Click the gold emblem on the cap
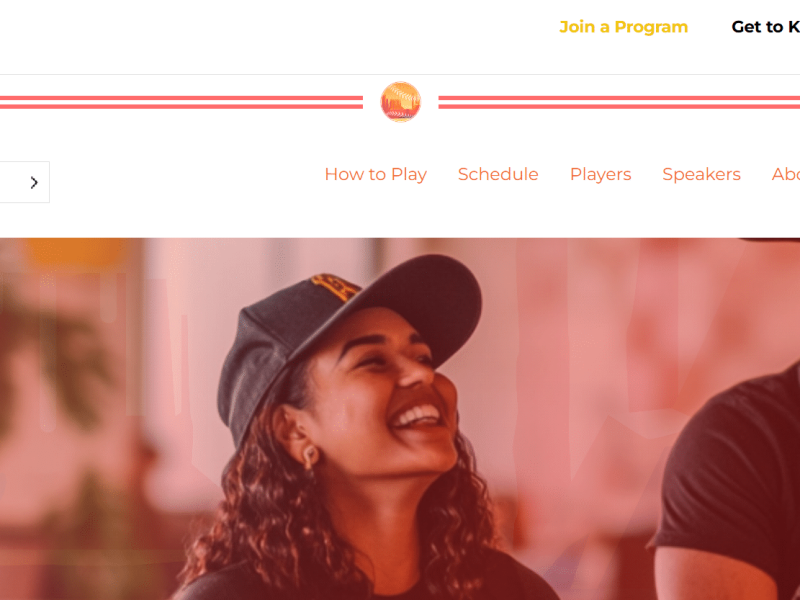Image resolution: width=800 pixels, height=600 pixels. point(334,287)
